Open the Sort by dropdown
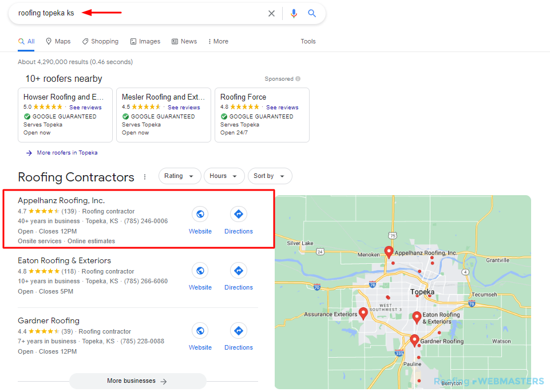 click(x=270, y=176)
